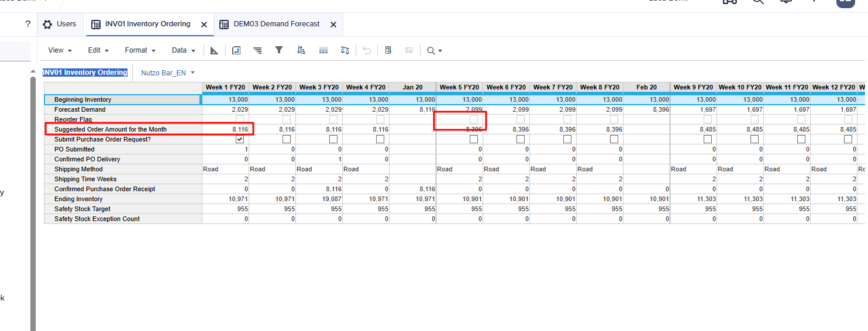Open the filter funnel tool
This screenshot has height=331, width=868.
[279, 50]
